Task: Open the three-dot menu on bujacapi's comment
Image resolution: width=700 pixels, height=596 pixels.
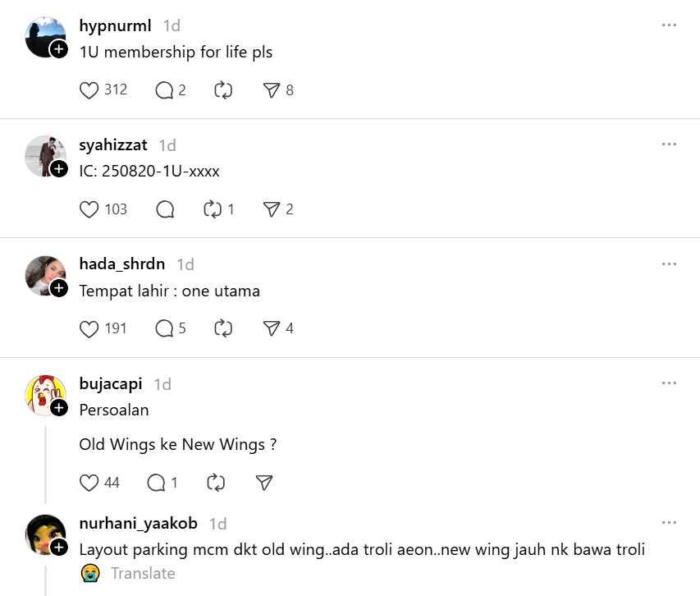Action: click(x=669, y=383)
